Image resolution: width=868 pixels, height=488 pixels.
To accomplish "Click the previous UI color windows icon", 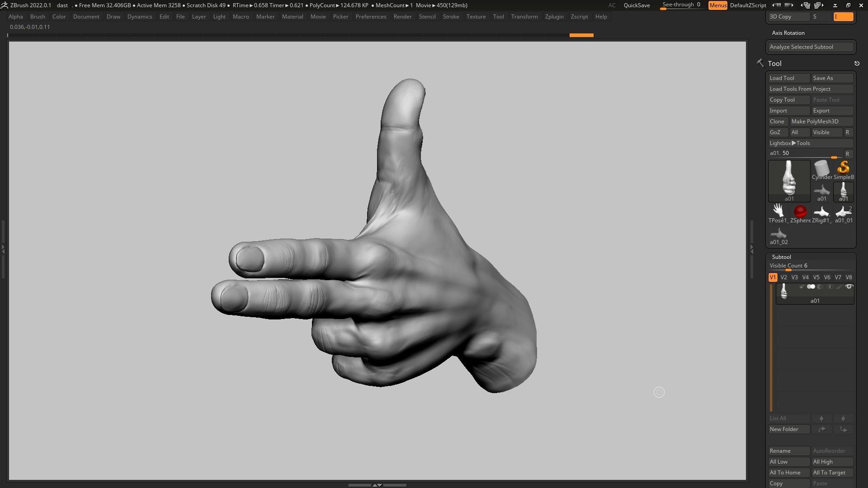I will tap(806, 5).
